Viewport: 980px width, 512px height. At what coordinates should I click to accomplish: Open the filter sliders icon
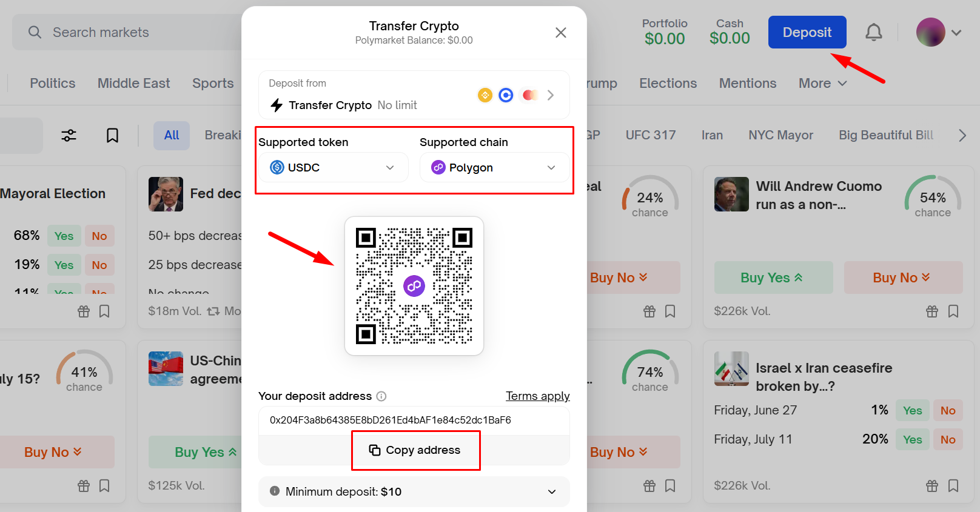pos(69,135)
